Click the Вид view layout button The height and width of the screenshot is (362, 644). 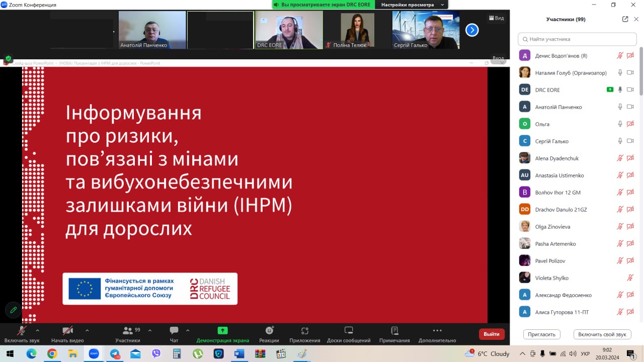[496, 18]
